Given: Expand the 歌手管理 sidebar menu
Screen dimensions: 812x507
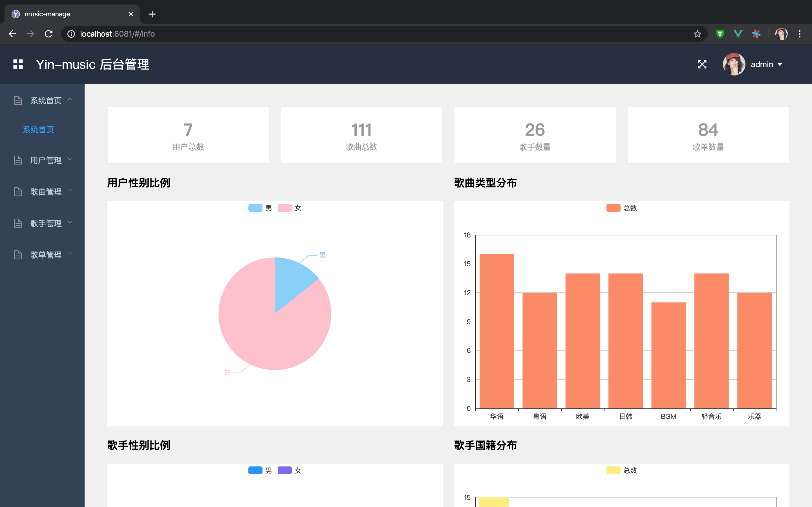Looking at the screenshot, I should click(x=46, y=223).
